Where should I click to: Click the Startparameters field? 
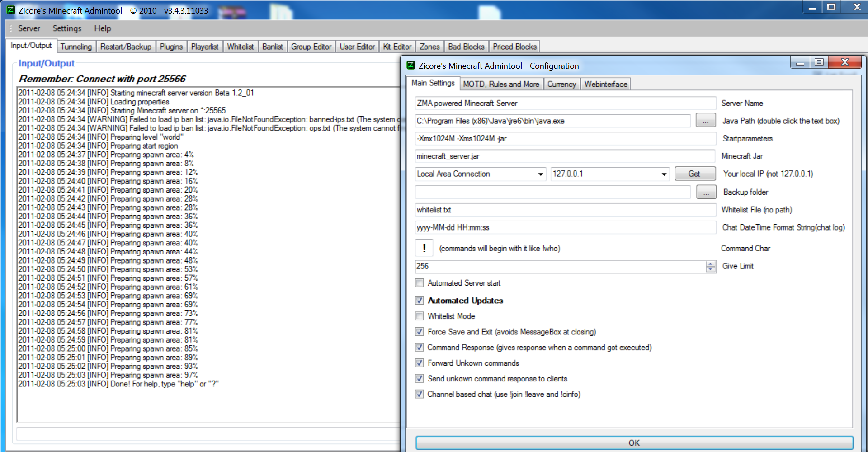click(x=565, y=138)
